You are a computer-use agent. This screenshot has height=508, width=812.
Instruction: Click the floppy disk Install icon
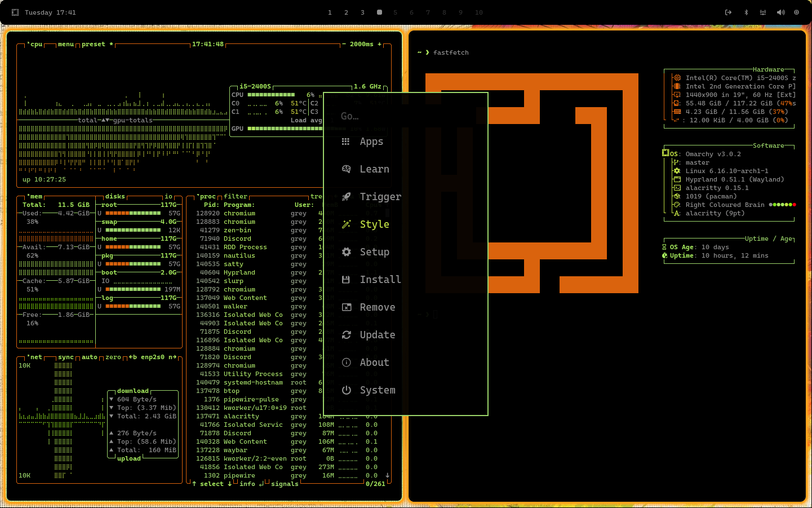coord(346,280)
